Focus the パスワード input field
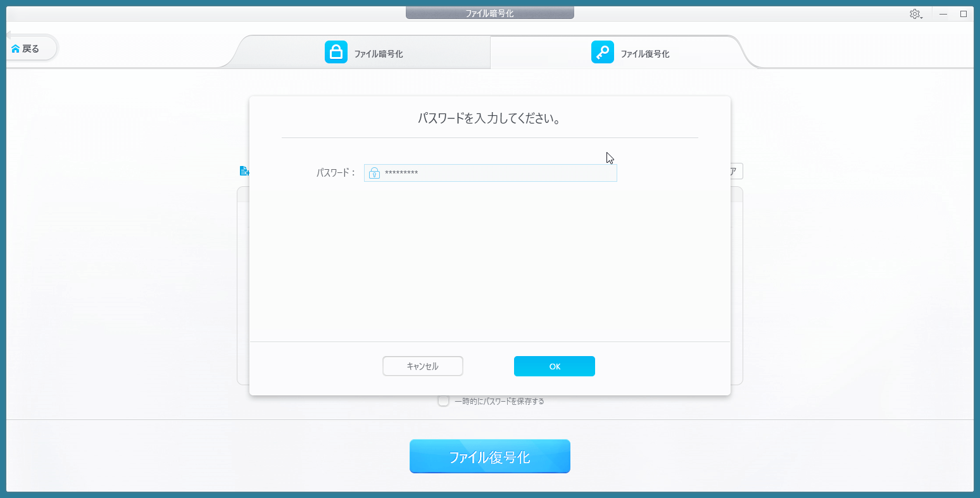This screenshot has width=980, height=498. pos(490,173)
